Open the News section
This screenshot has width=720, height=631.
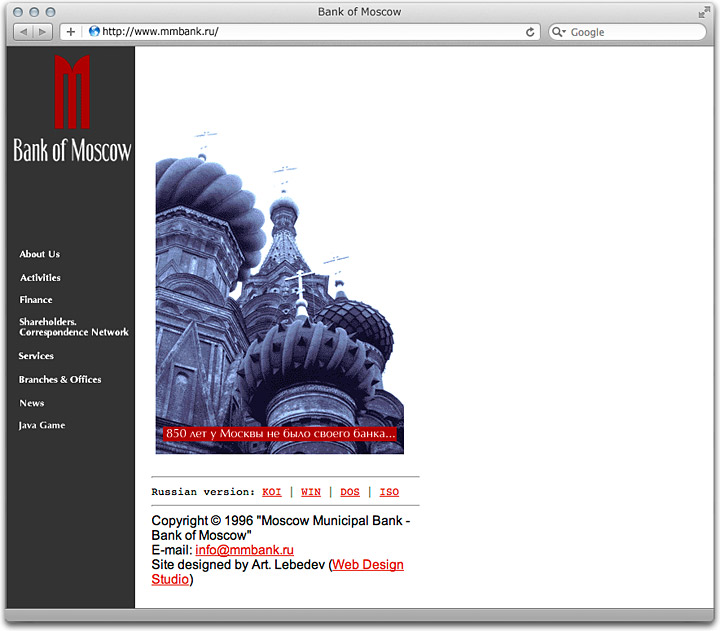coord(32,403)
